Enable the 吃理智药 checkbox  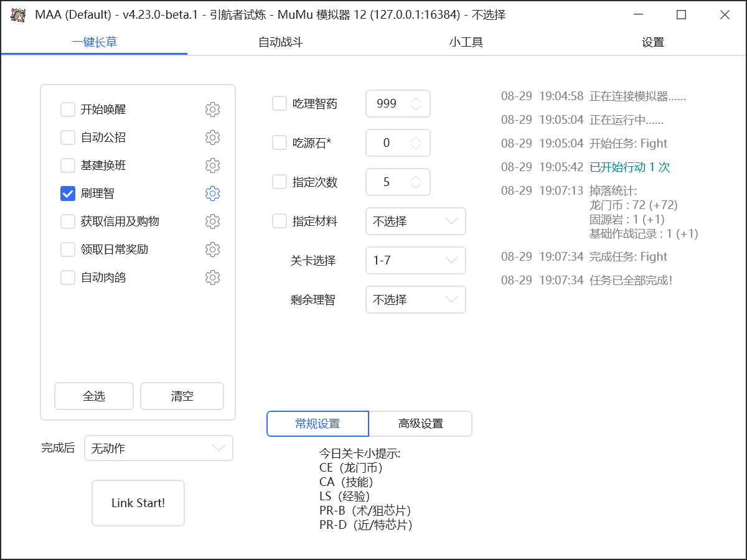click(279, 103)
